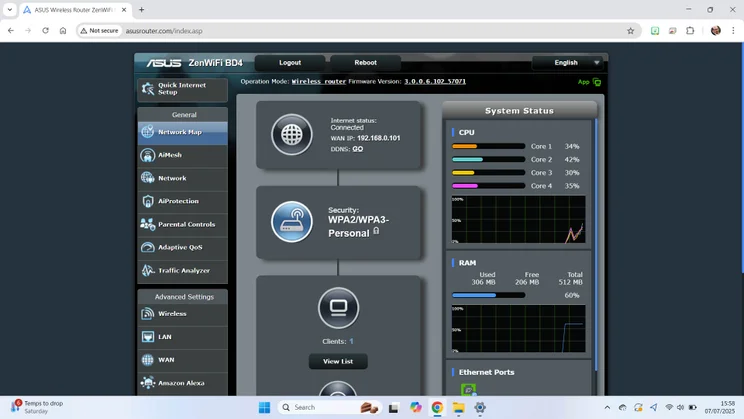
Task: Click the Traffic Analyzer icon
Action: point(148,270)
